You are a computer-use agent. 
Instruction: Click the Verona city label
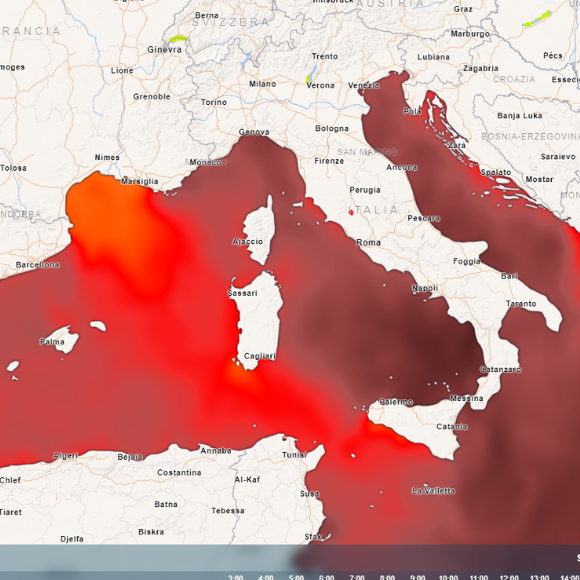(320, 85)
